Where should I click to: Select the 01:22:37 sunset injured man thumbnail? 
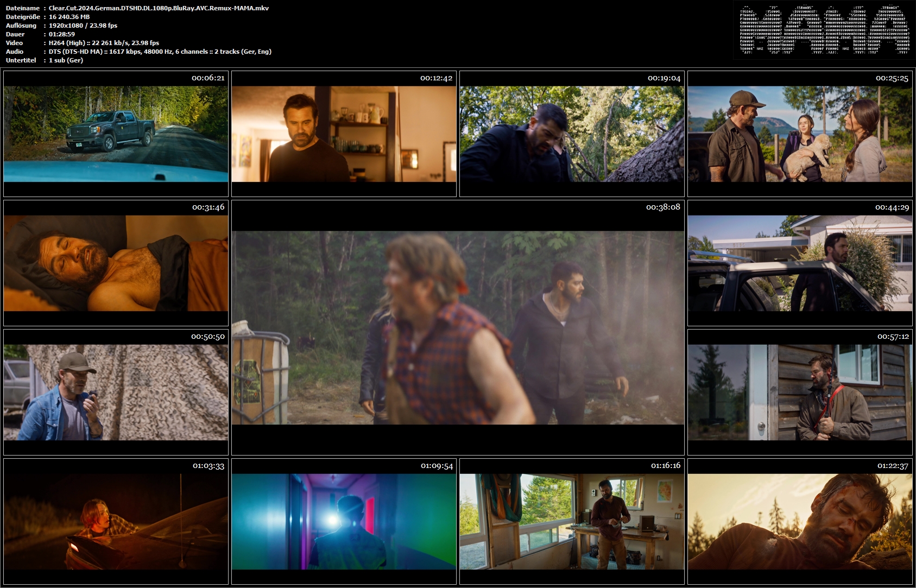click(800, 521)
